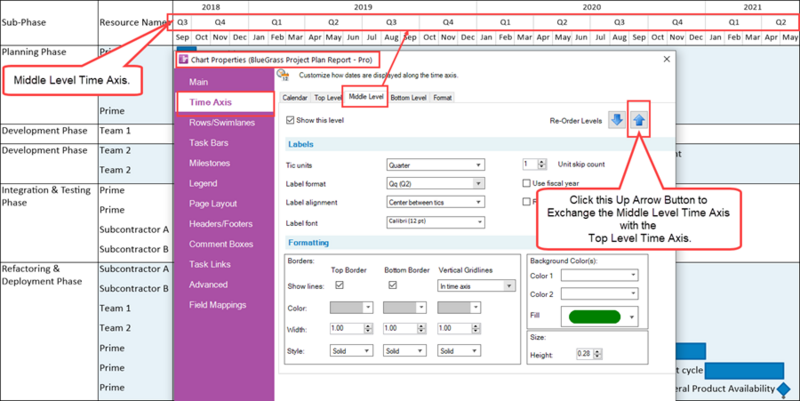Viewport: 800px width, 401px height.
Task: Open the Label font Calibri dropdown
Action: point(435,222)
